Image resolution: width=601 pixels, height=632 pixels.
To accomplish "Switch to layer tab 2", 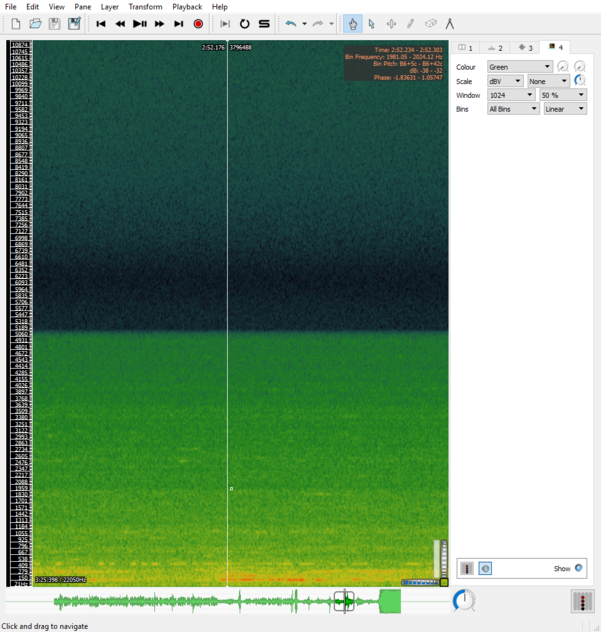I will pyautogui.click(x=495, y=47).
